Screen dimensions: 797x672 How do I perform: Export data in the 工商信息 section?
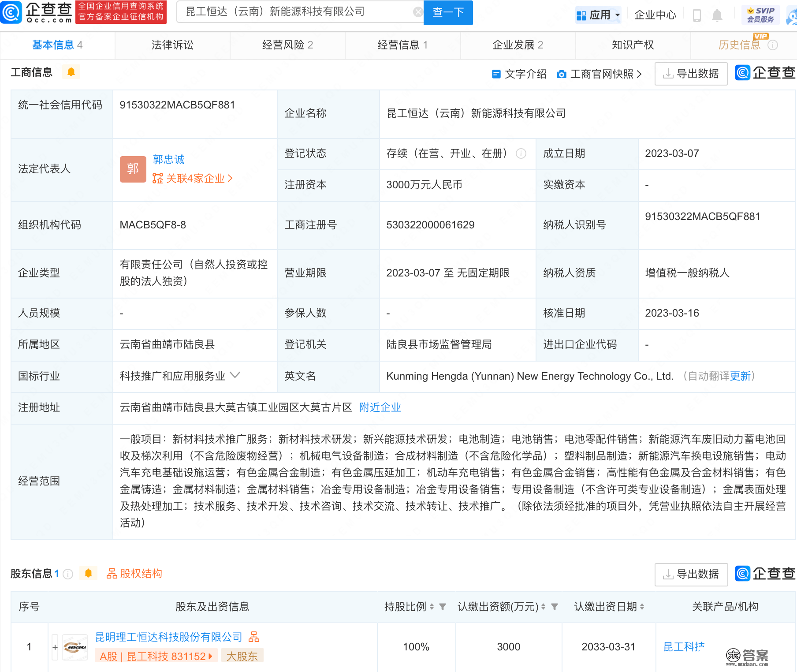(x=691, y=74)
